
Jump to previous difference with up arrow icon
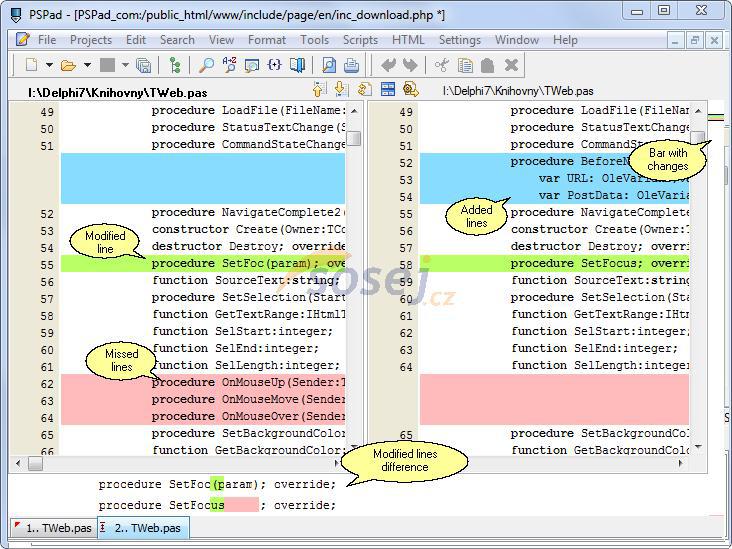tap(318, 90)
